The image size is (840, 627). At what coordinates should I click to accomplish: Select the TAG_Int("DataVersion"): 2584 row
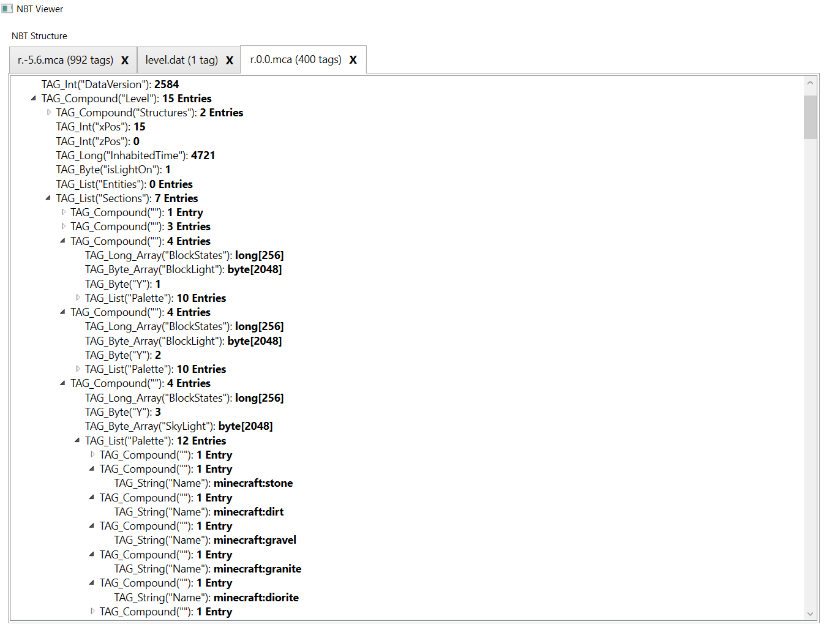click(x=110, y=84)
